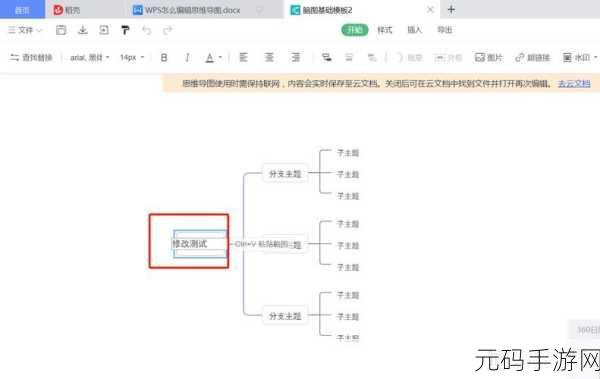
Task: Click the export-to-box icon
Action: pos(104,30)
